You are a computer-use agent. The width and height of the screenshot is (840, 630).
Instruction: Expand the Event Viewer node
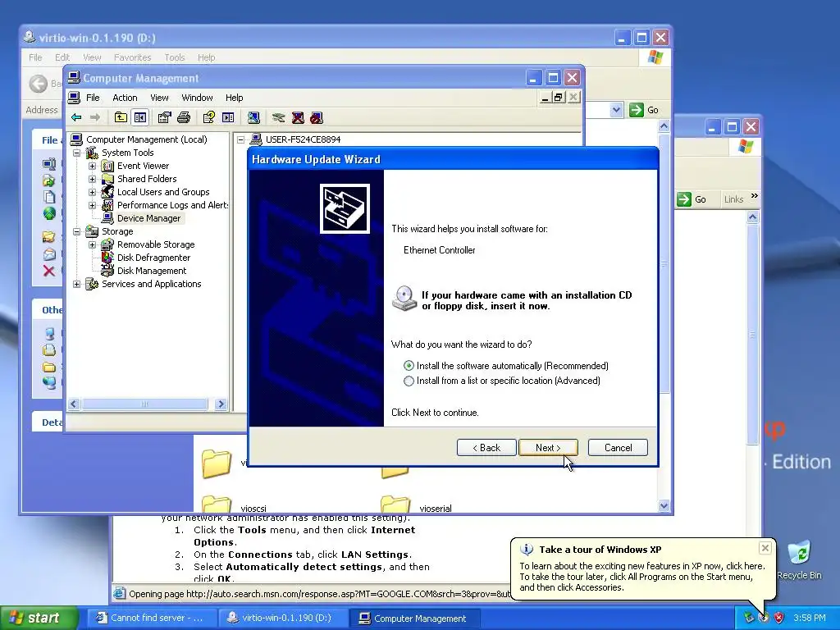pyautogui.click(x=92, y=166)
